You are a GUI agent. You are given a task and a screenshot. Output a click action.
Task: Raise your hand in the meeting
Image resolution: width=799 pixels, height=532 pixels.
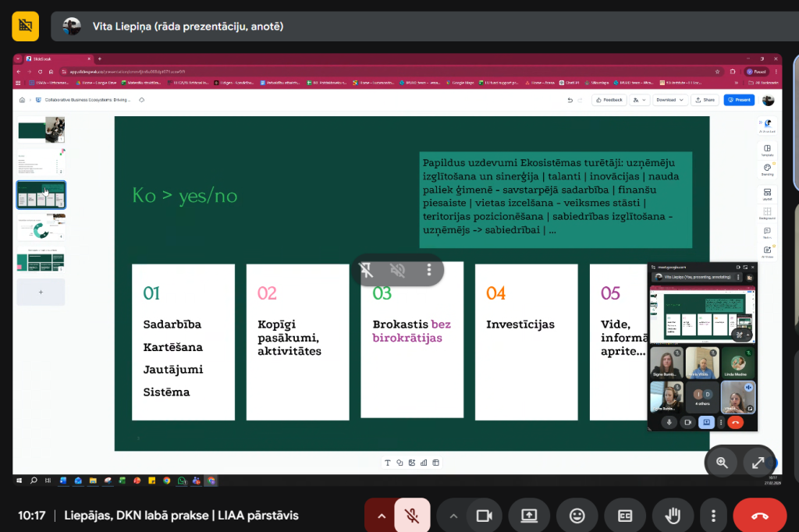672,516
